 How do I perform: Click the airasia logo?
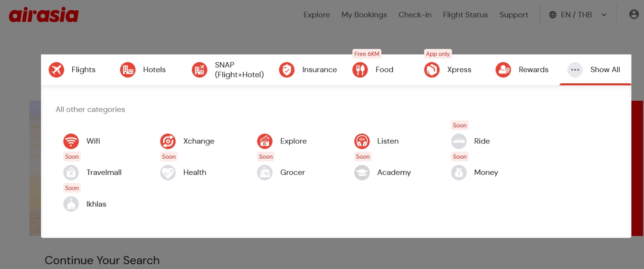(44, 15)
